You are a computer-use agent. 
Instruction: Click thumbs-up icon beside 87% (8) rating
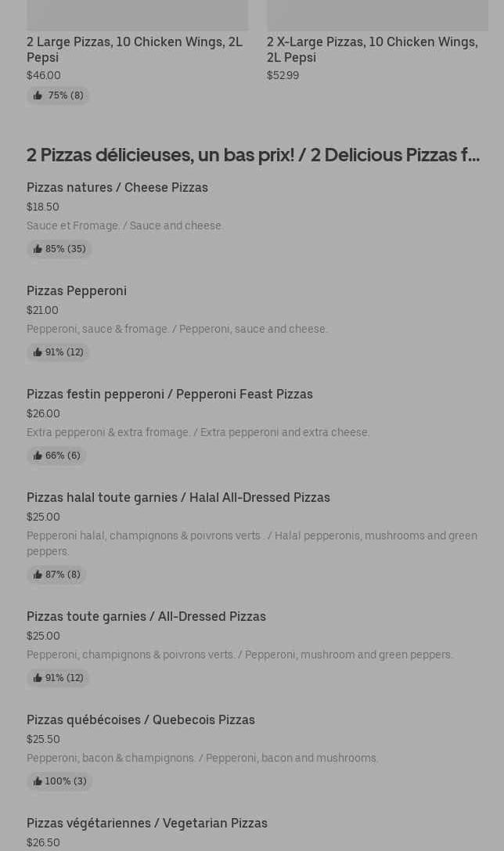point(38,575)
